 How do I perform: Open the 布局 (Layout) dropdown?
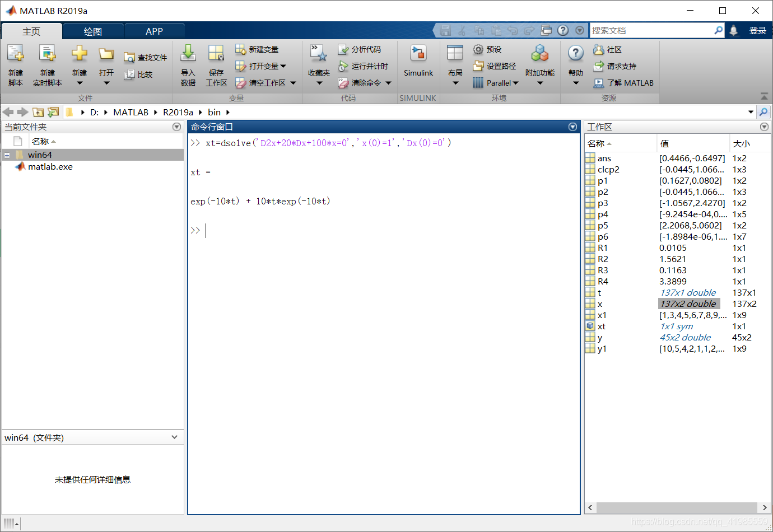455,83
